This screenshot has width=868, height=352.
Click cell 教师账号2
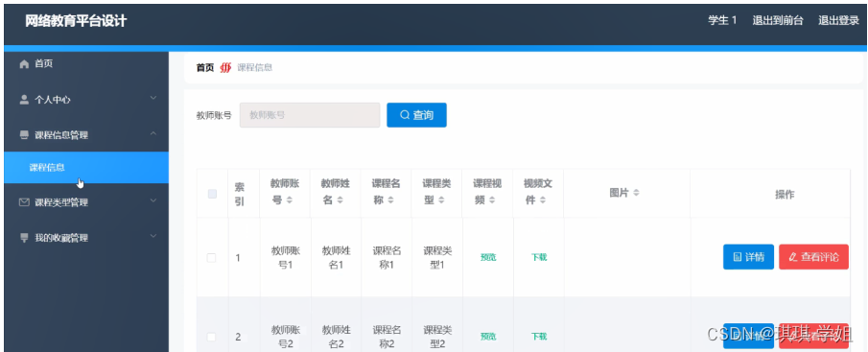tap(286, 337)
